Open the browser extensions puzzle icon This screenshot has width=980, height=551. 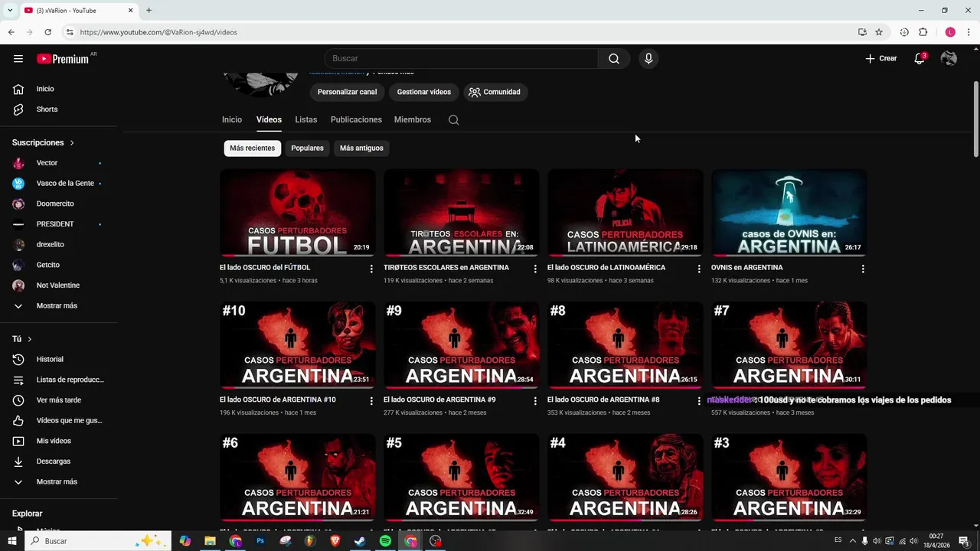923,32
